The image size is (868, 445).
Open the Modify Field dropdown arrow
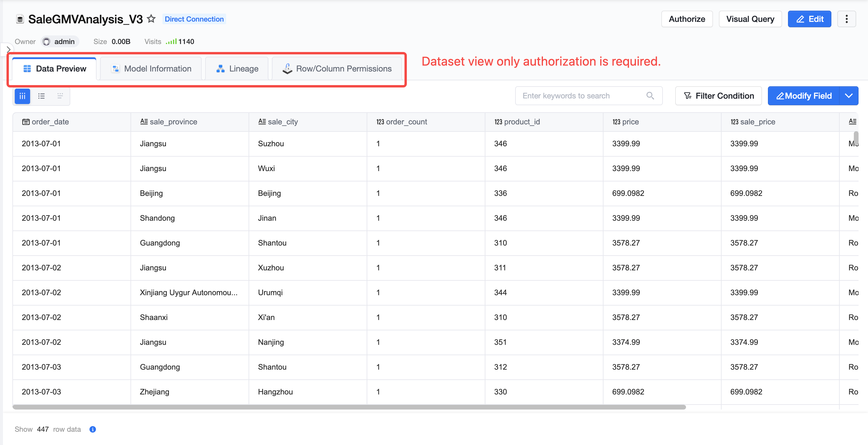pyautogui.click(x=849, y=96)
